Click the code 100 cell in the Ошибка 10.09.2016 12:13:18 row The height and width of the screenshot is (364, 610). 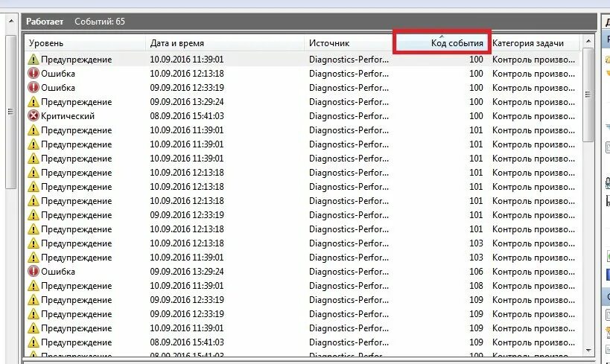pyautogui.click(x=476, y=74)
